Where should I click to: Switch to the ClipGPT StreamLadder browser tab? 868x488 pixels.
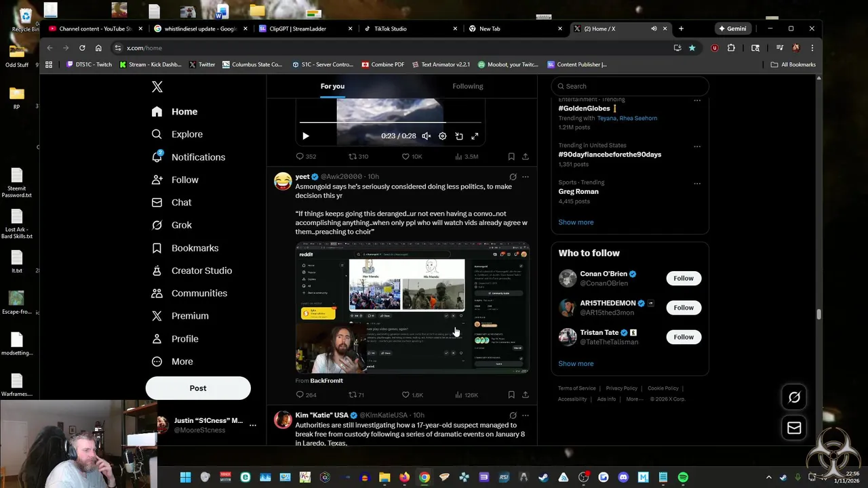304,28
